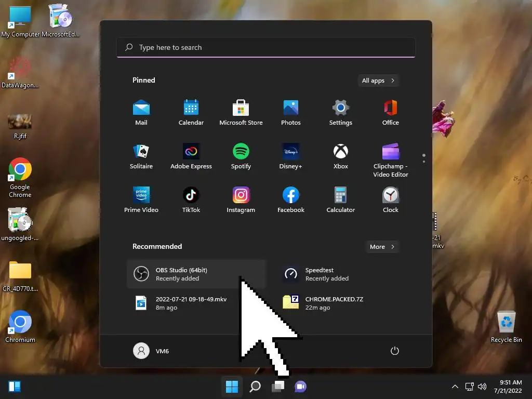Launch Adobe Express

point(191,156)
